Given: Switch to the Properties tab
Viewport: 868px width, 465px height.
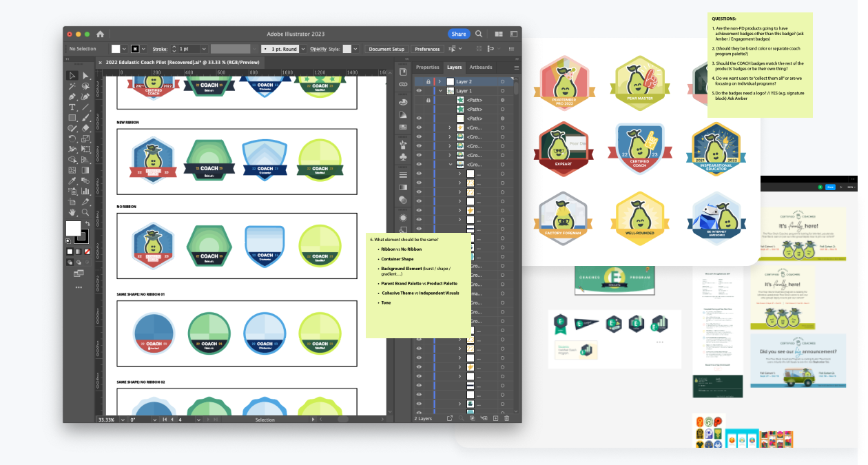Looking at the screenshot, I should [x=427, y=68].
